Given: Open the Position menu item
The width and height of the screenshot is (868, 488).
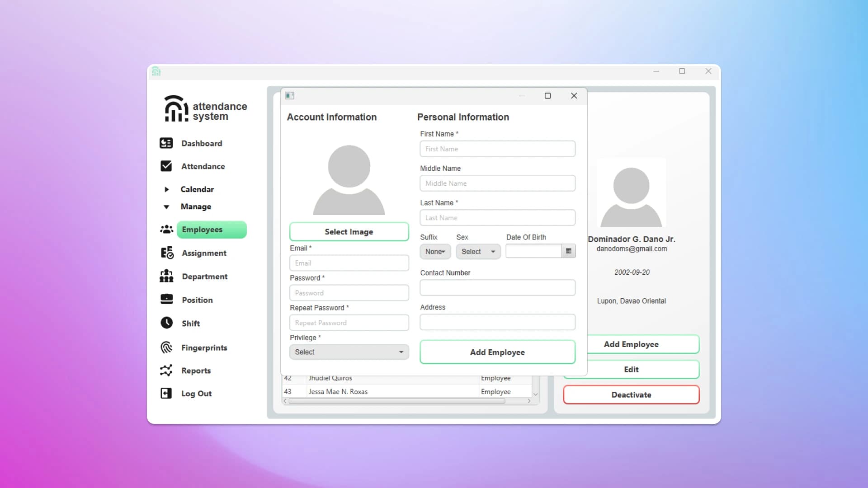Looking at the screenshot, I should click(197, 300).
